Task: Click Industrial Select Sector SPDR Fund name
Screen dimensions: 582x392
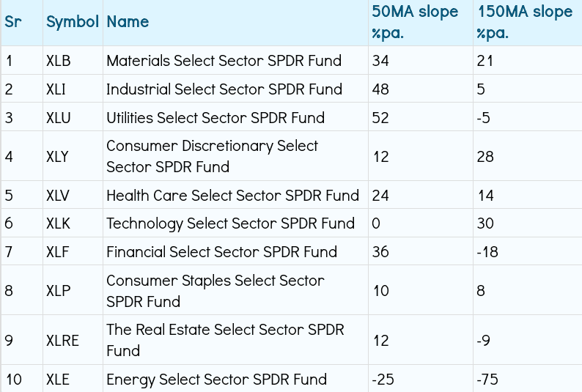Action: (x=224, y=89)
